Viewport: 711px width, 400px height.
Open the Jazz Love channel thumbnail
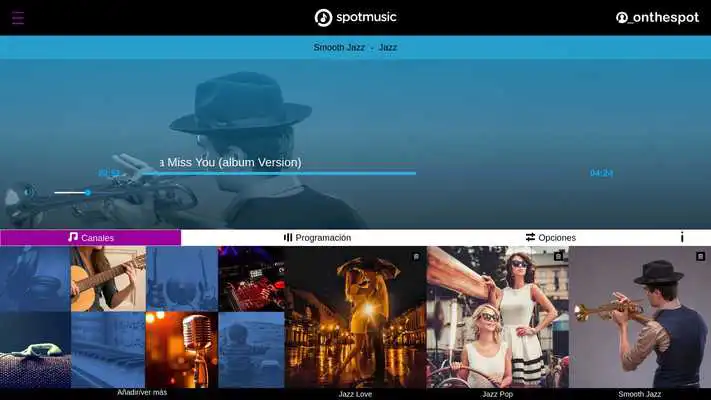pyautogui.click(x=356, y=317)
